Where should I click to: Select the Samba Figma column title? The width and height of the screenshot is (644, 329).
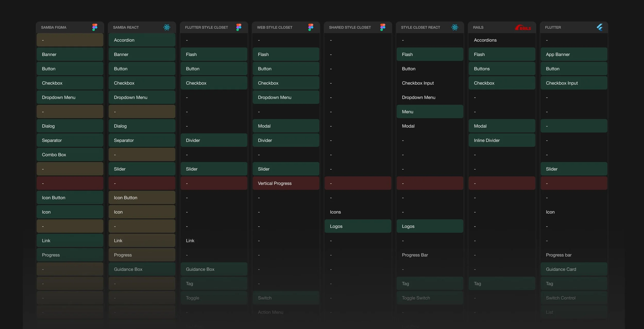pos(54,27)
